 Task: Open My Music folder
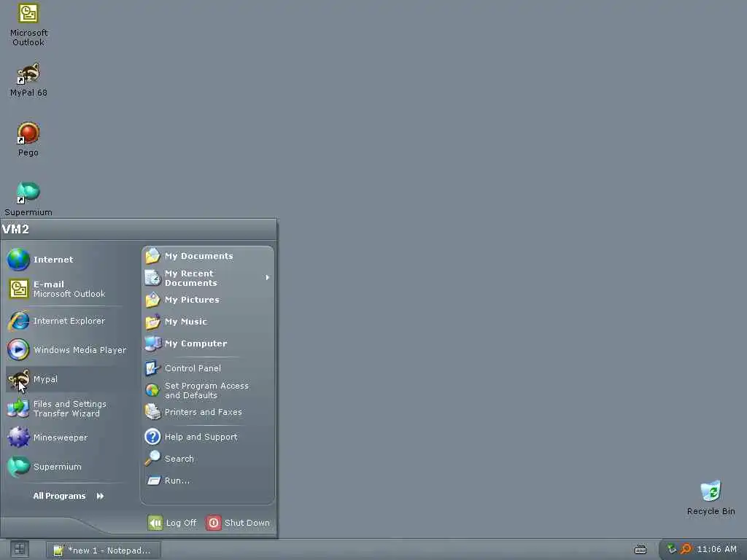click(x=208, y=322)
